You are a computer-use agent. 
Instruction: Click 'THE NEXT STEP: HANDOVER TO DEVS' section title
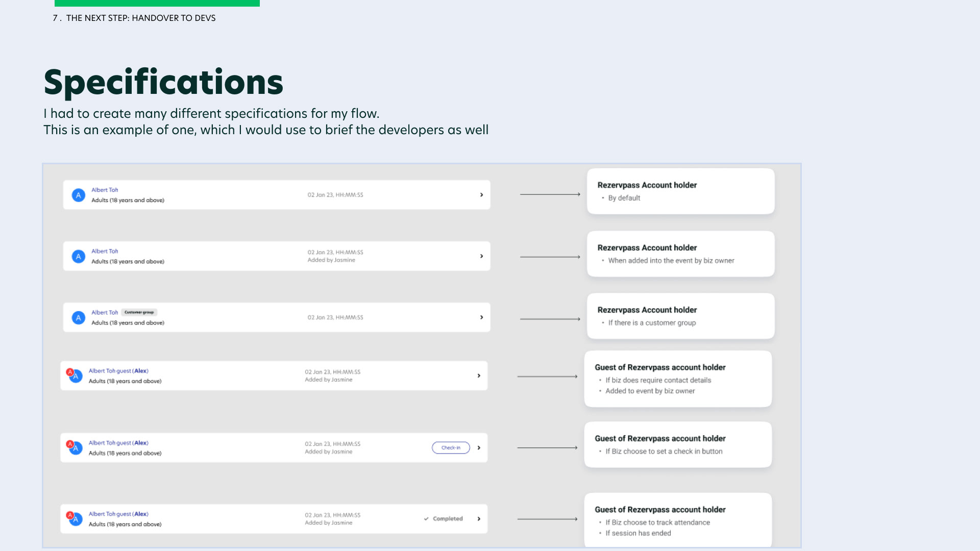pyautogui.click(x=141, y=18)
